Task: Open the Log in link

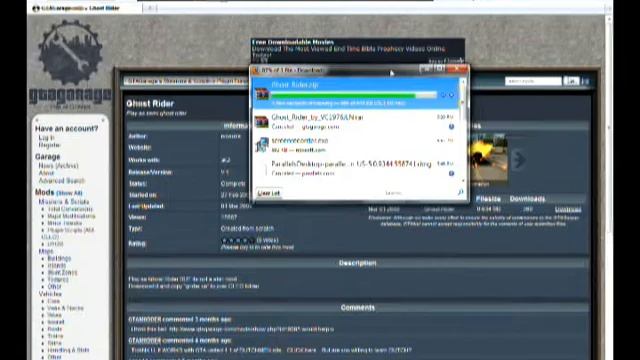Action: (x=46, y=138)
